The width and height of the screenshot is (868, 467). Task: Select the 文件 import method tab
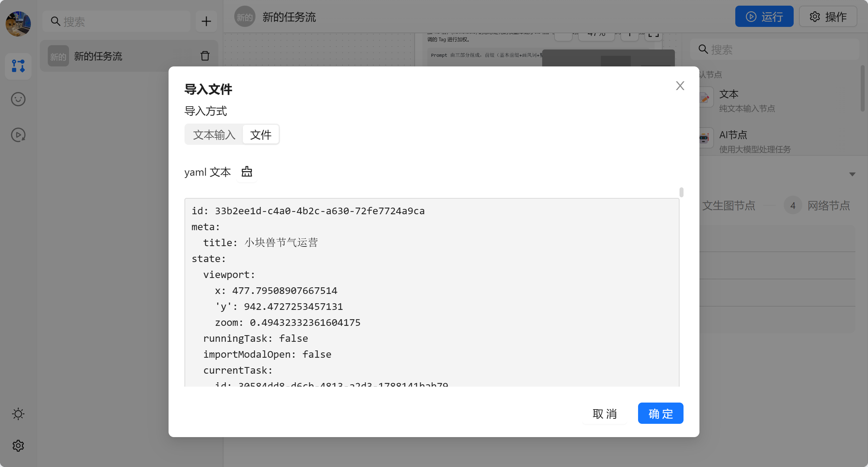click(x=260, y=135)
